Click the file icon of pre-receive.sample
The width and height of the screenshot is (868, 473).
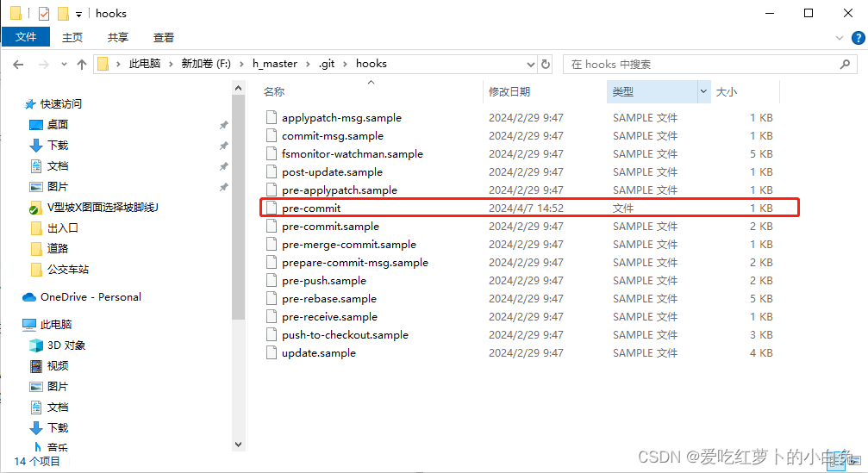point(272,317)
